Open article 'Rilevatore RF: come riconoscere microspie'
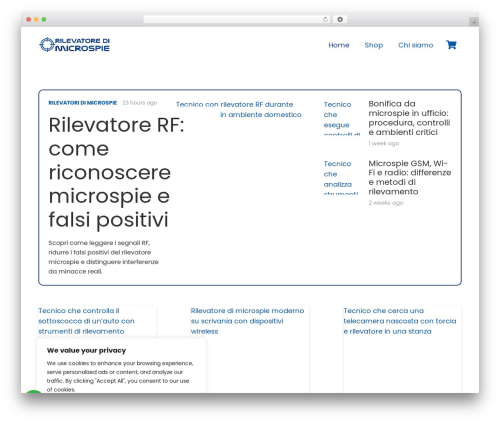The image size is (500, 423). point(116,172)
